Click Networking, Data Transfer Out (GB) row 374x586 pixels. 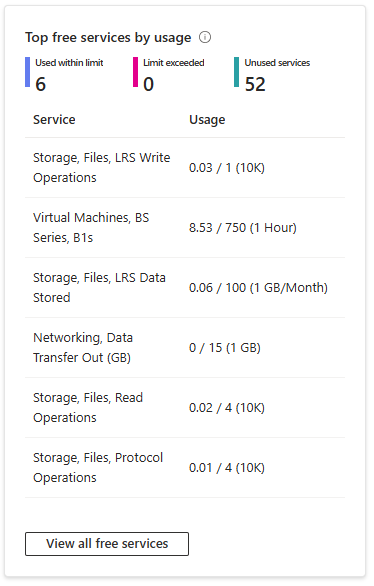(185, 348)
